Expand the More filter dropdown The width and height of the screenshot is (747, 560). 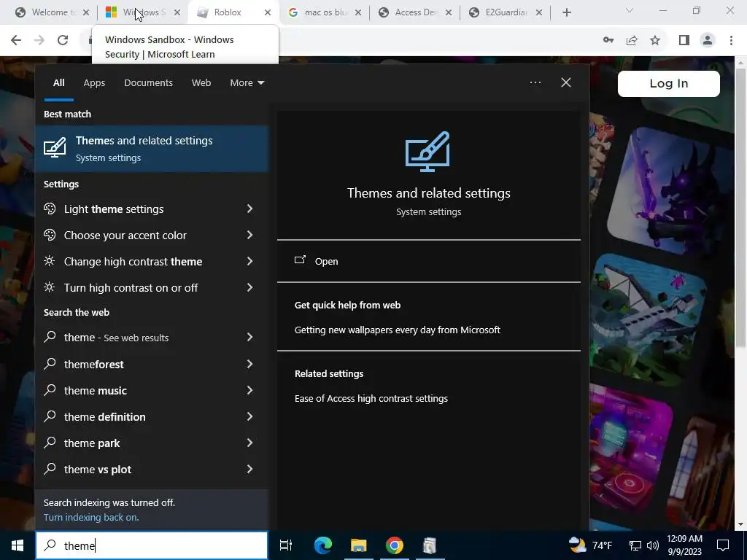247,83
